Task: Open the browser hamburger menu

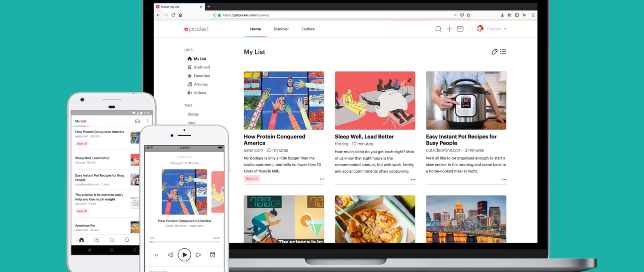Action: click(x=532, y=15)
